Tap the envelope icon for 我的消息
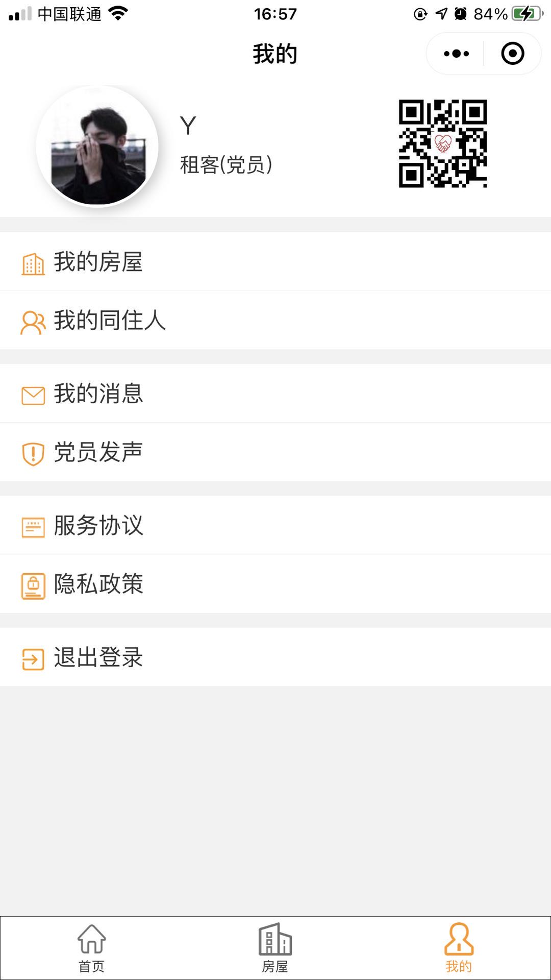The width and height of the screenshot is (551, 980). tap(33, 396)
